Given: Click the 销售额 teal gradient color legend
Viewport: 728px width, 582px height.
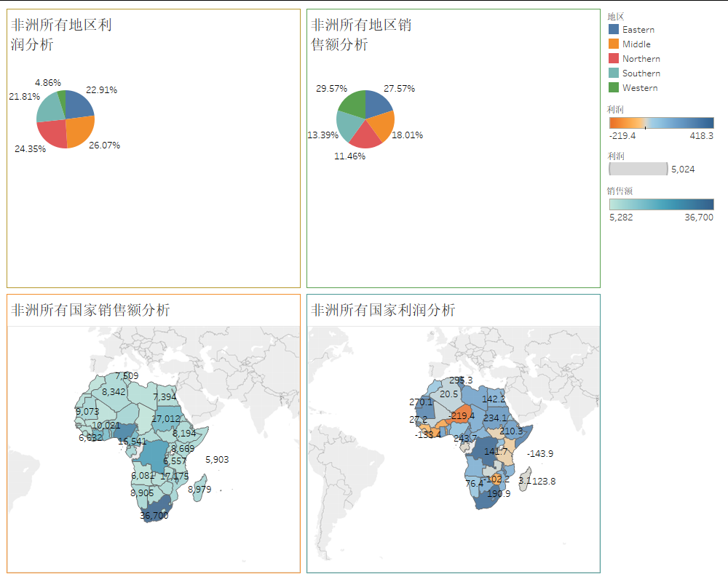Looking at the screenshot, I should [x=661, y=204].
